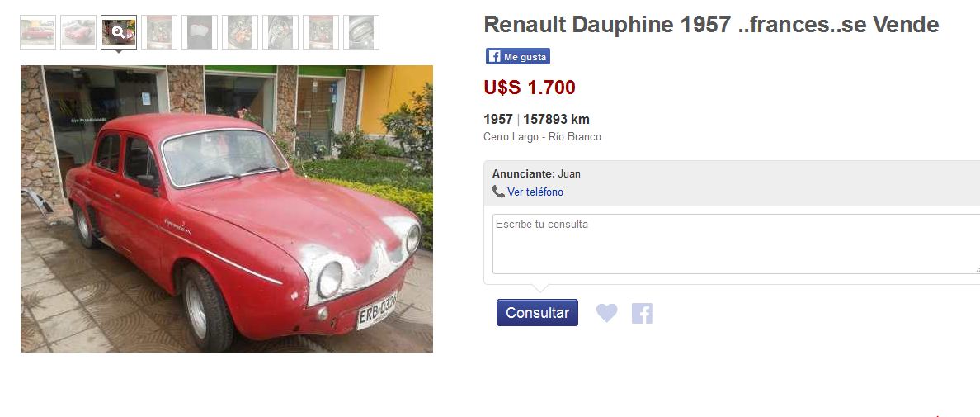
Task: Click the heart favorite icon
Action: [x=606, y=313]
